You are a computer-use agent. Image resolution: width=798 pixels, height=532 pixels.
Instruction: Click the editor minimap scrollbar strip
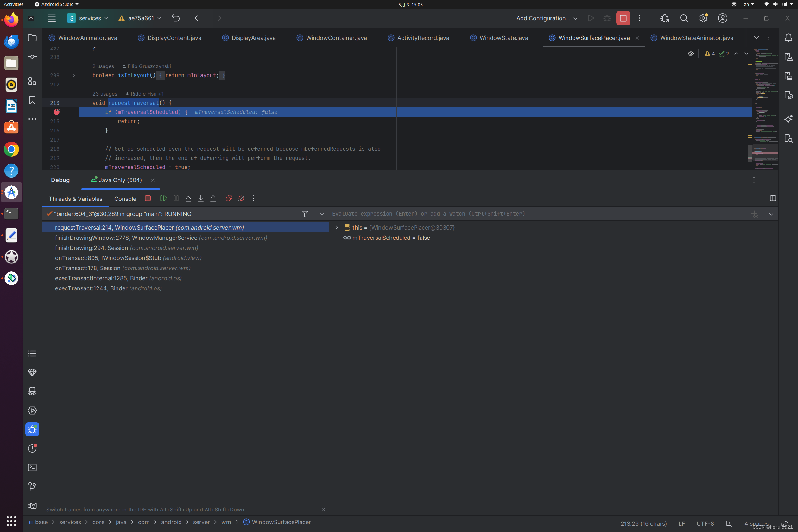pos(765,109)
